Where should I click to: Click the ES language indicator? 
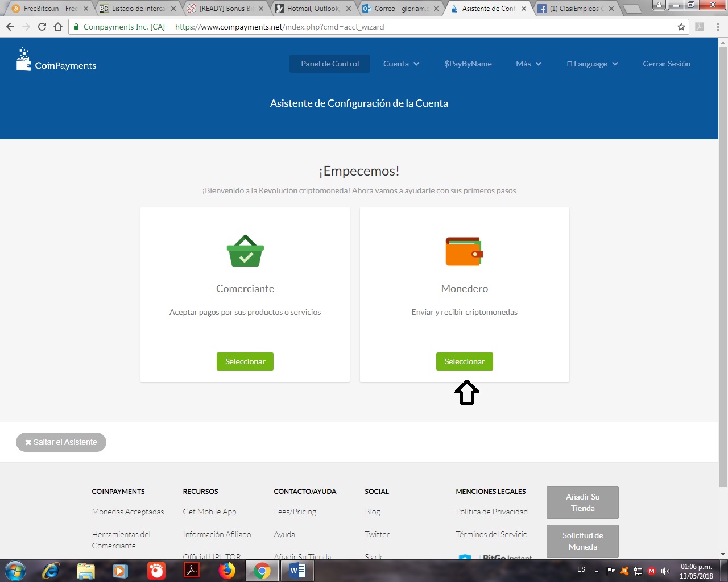[581, 569]
